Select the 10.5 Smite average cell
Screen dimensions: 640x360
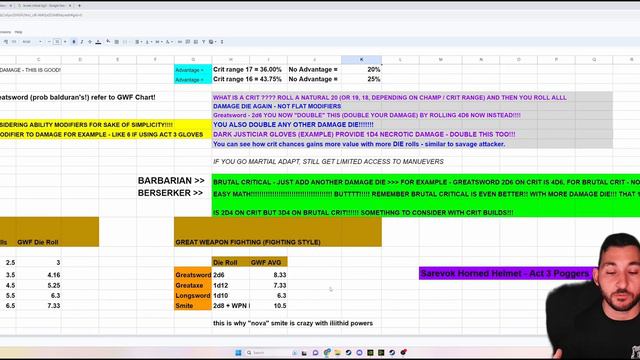268,306
